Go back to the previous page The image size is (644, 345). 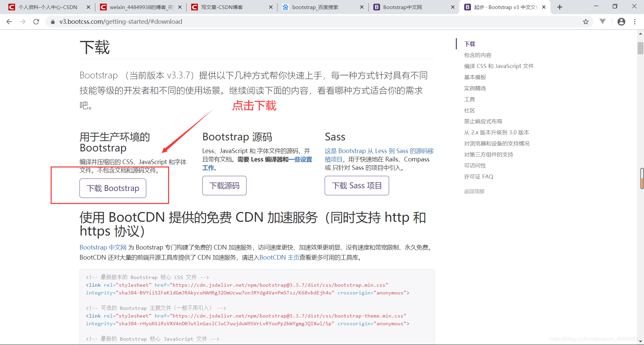tap(9, 22)
